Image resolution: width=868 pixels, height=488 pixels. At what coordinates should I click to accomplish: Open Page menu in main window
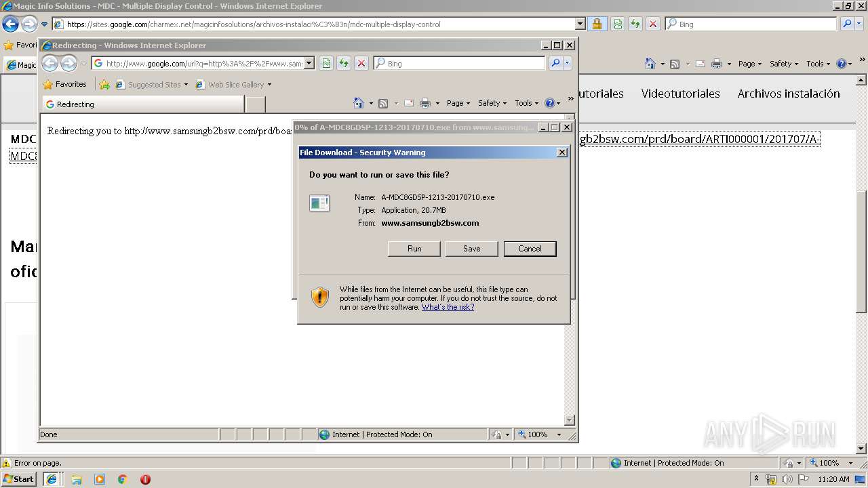pos(750,64)
